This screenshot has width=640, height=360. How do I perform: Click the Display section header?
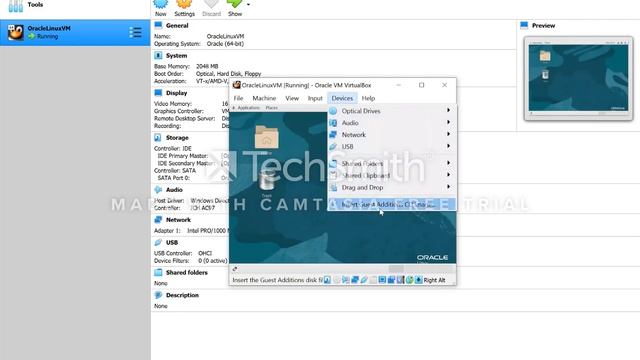176,93
